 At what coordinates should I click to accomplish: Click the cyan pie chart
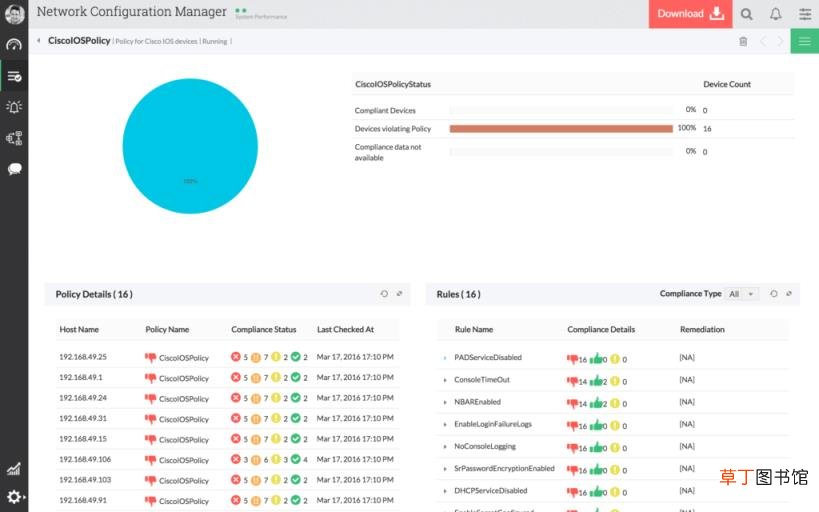pos(190,146)
